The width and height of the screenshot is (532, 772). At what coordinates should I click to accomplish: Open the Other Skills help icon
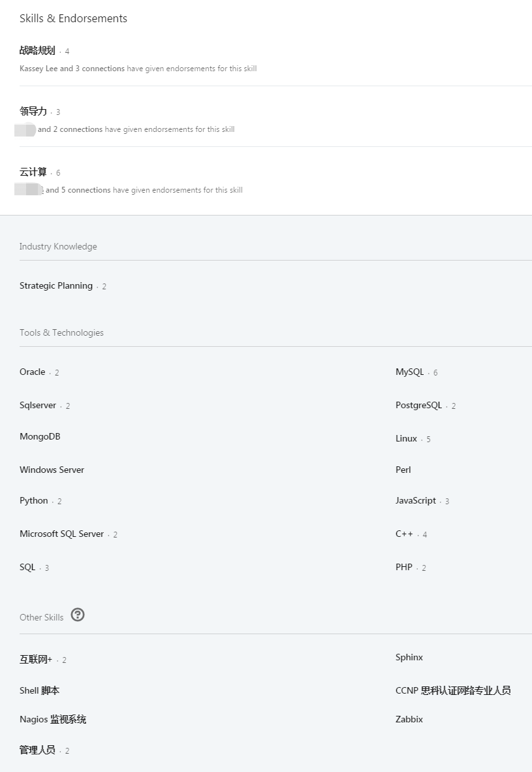pyautogui.click(x=78, y=615)
